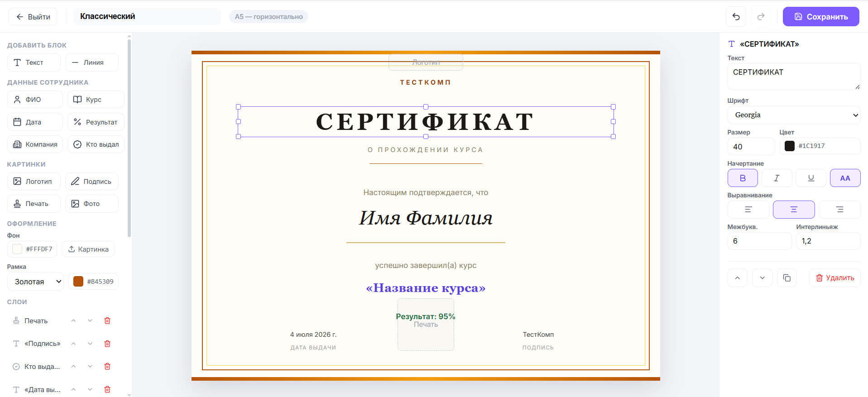Select the Имя Фамилия text on the certificate
This screenshot has height=397, width=868.
coord(426,218)
